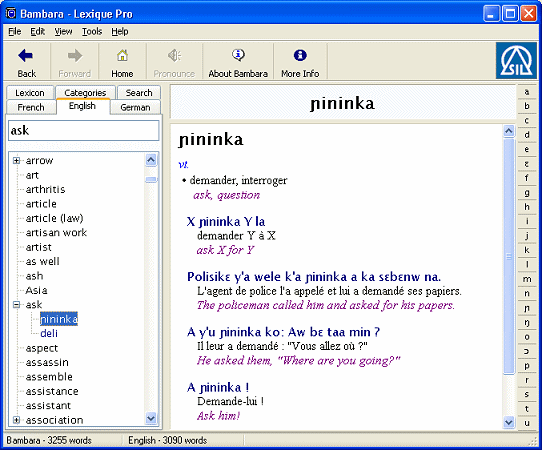Open About Bambara info icon
This screenshot has width=542, height=450.
238,55
